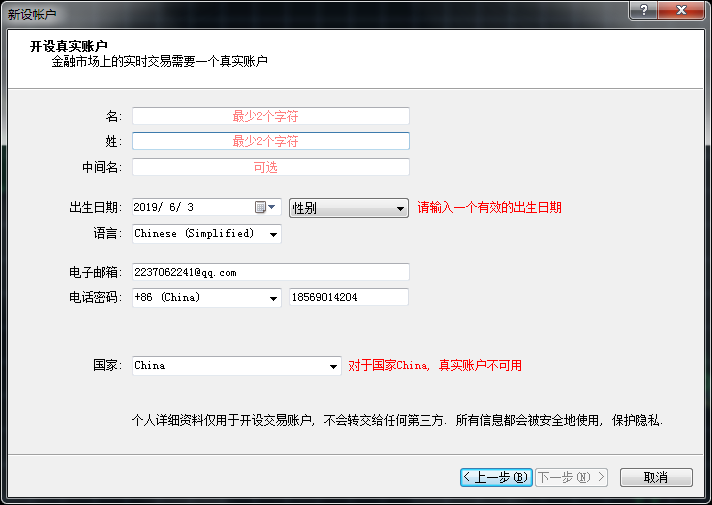Click the 姓 (last name) input field
This screenshot has height=505, width=712.
(x=271, y=141)
